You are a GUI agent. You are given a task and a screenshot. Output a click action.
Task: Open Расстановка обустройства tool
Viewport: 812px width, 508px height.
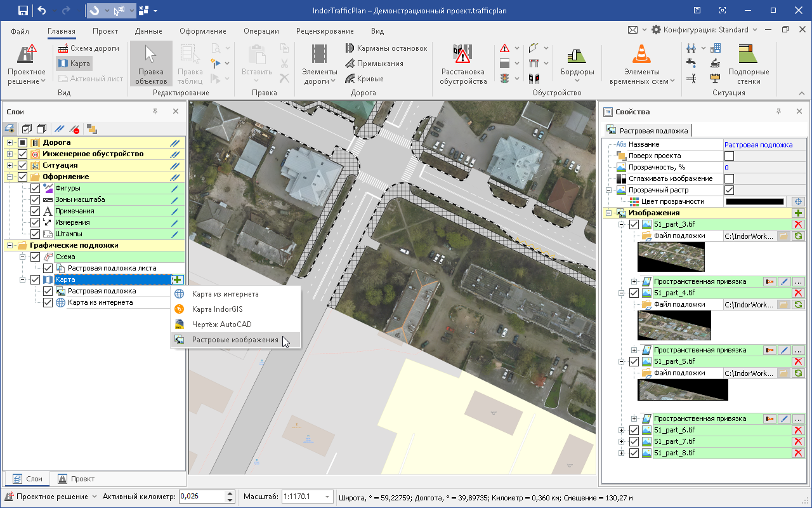click(463, 63)
